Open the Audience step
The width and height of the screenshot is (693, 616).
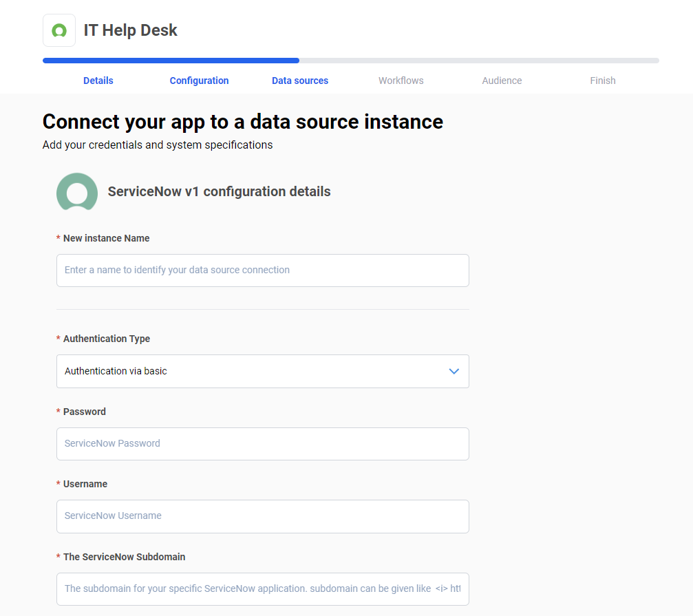[x=502, y=81]
